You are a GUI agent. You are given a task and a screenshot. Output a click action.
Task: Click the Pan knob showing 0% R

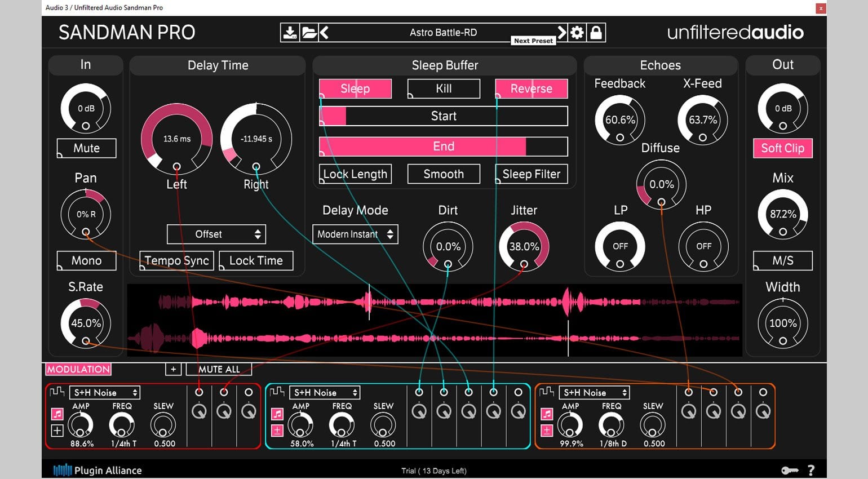point(86,214)
